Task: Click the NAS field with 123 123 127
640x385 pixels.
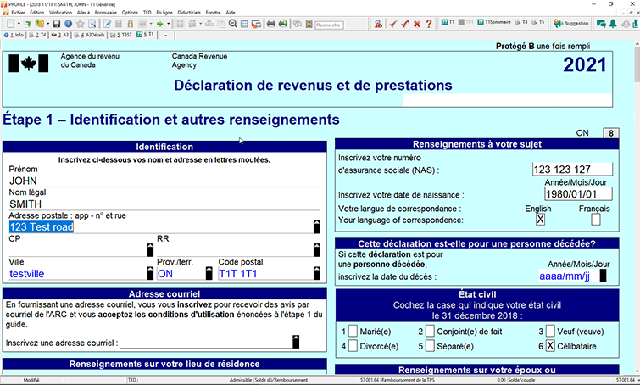Action: 572,169
